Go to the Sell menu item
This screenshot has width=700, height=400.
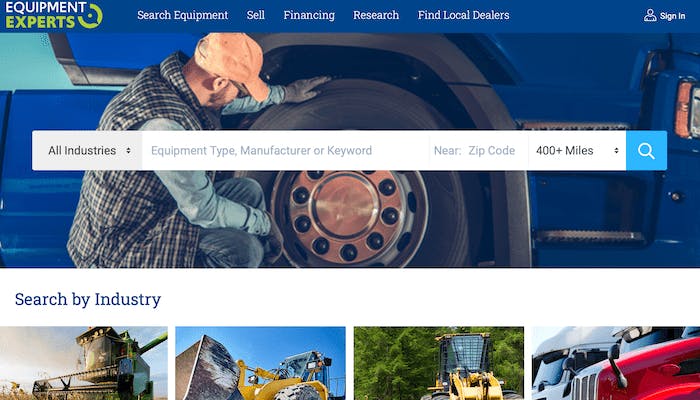click(256, 15)
